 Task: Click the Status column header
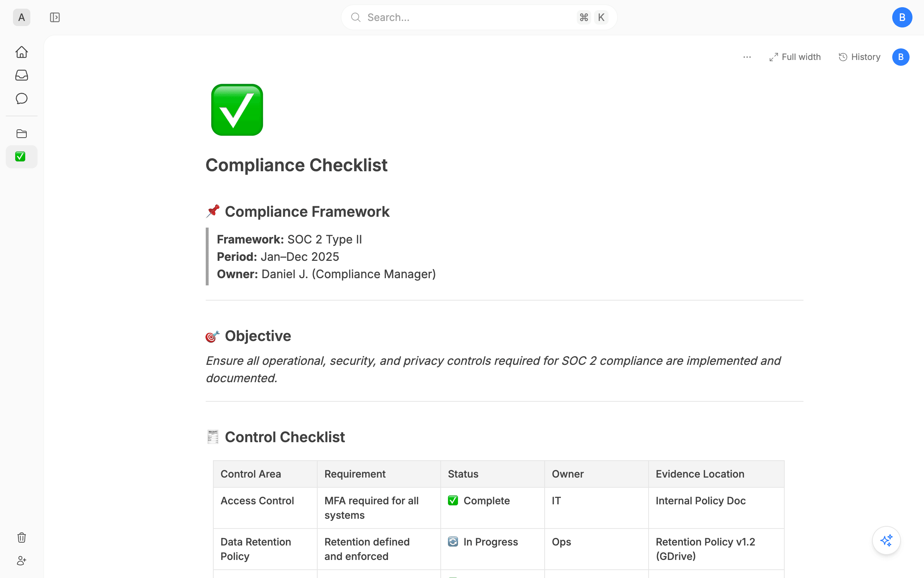[x=493, y=474]
